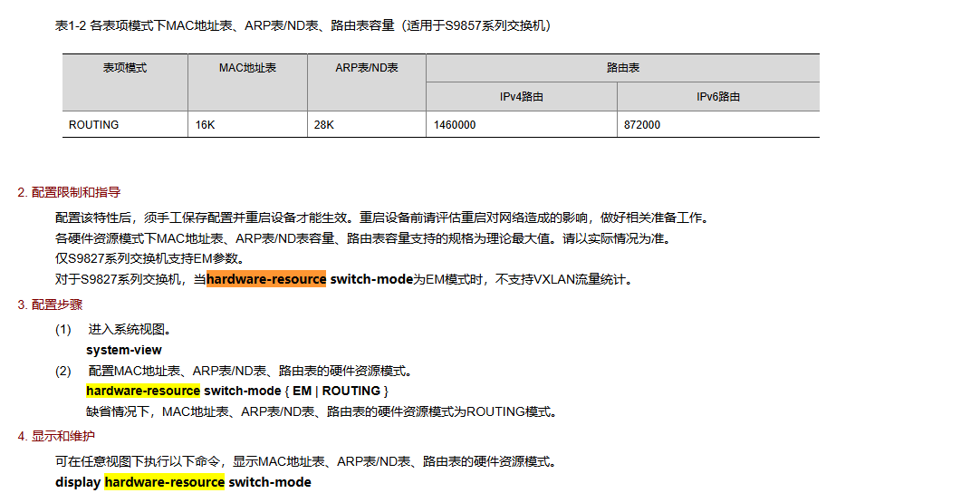Select the 'IPv4路由' sub-header cell

(522, 97)
